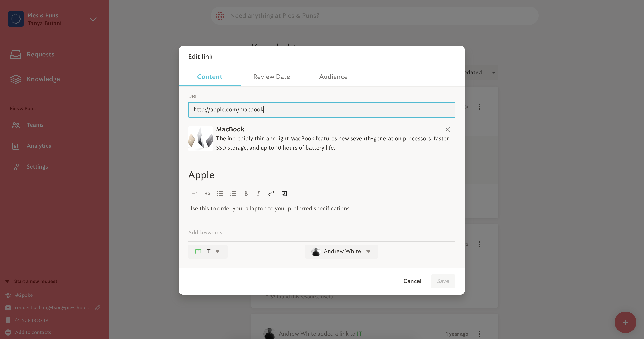Viewport: 644px width, 339px height.
Task: Click the (415) 843 8349 phone link
Action: (x=31, y=320)
